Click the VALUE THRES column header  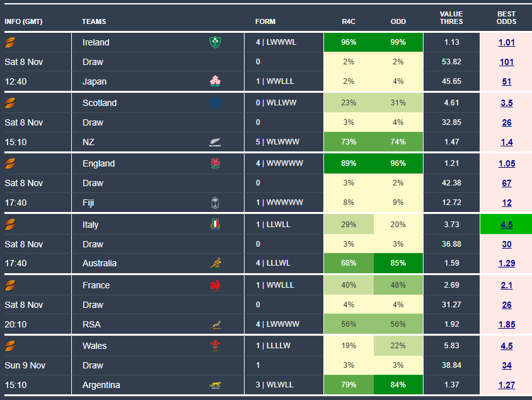[451, 18]
